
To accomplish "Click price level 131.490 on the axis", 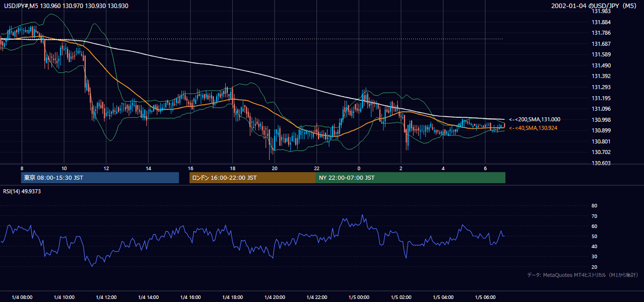I will click(x=601, y=65).
